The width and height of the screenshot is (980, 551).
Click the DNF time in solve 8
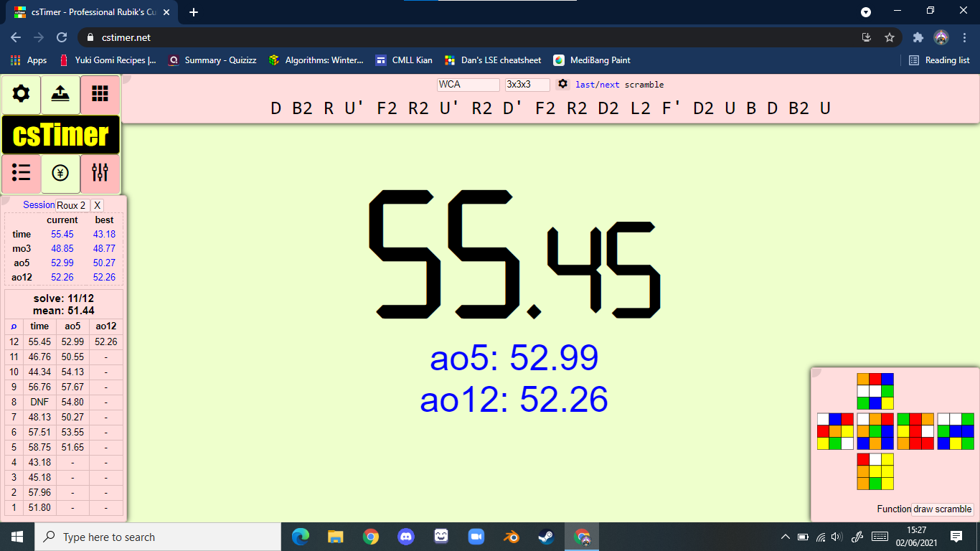39,402
